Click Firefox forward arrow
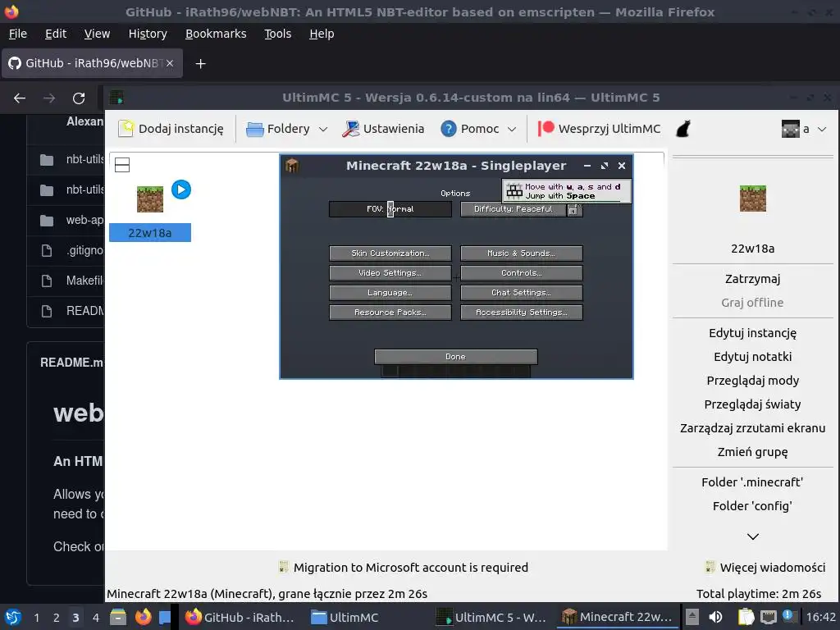 (x=49, y=98)
